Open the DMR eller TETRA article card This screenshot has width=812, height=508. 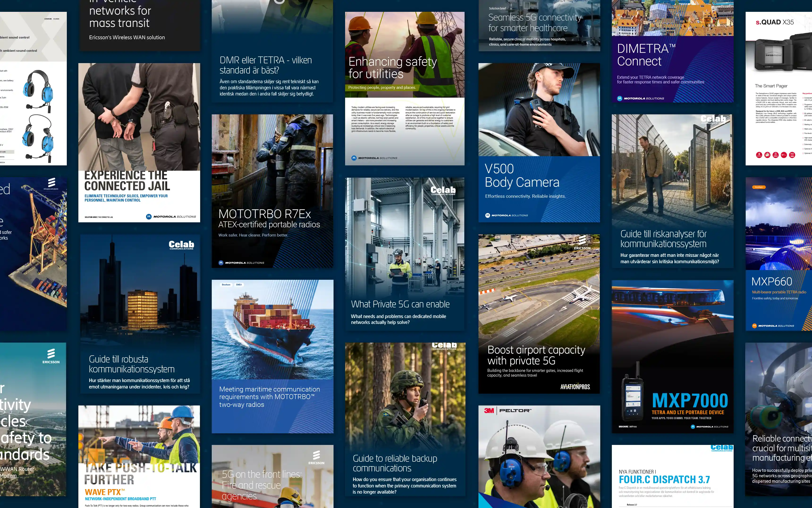pyautogui.click(x=272, y=51)
